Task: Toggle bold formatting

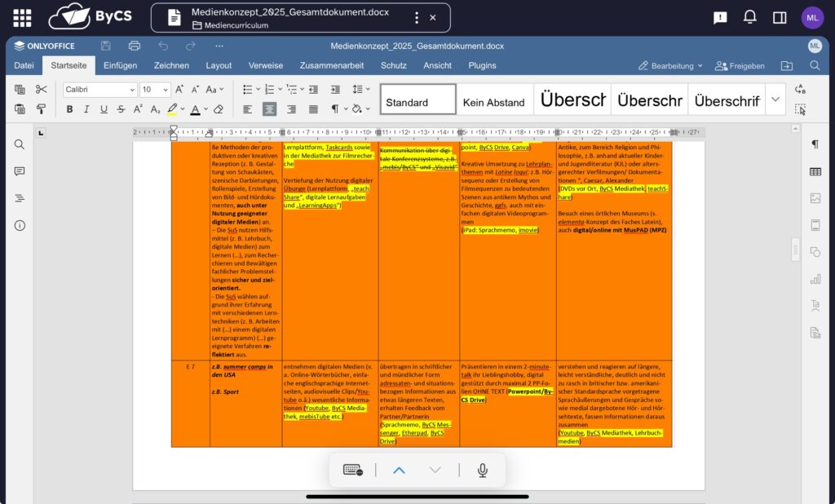Action: click(x=69, y=109)
